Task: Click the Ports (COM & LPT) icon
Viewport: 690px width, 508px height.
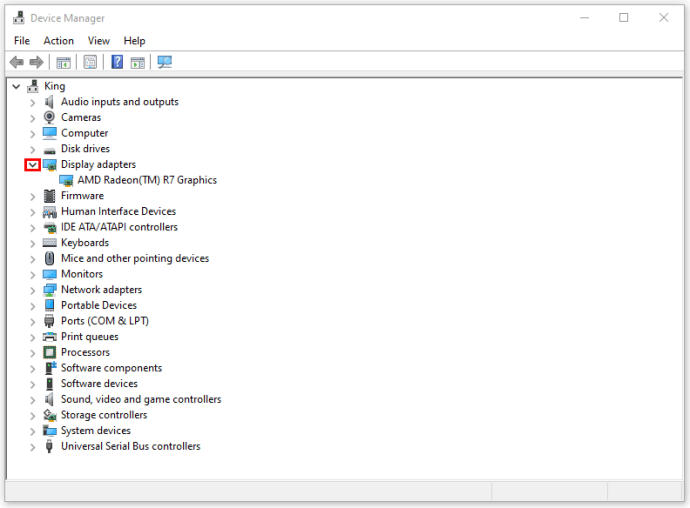Action: coord(49,321)
